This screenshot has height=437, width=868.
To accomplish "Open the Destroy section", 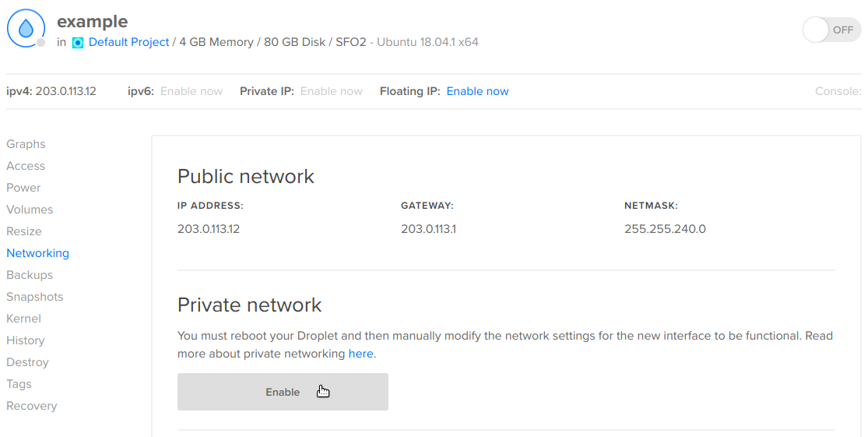I will (28, 362).
